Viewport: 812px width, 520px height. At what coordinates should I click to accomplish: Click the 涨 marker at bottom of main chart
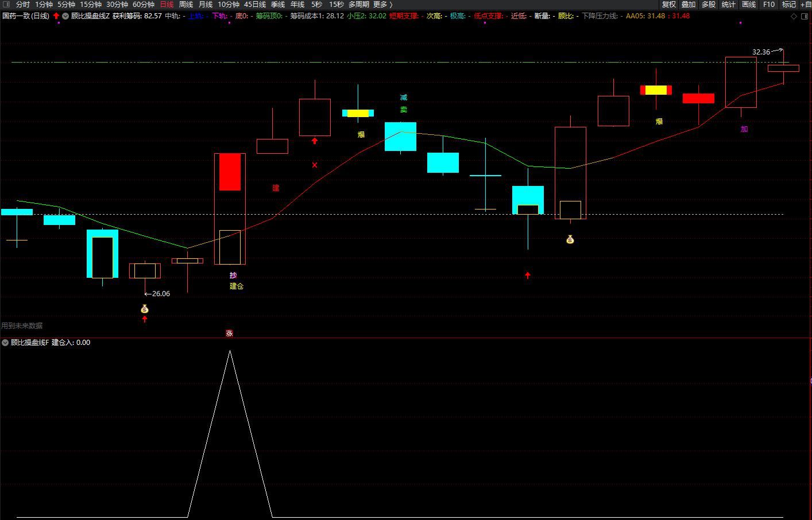point(230,333)
